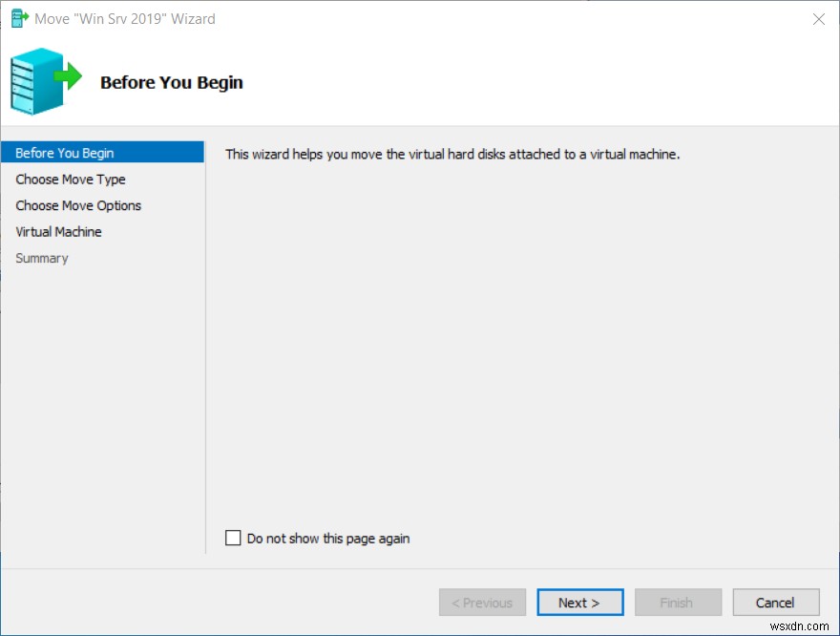
Task: Check the box beside the disclaimer text
Action: (233, 538)
